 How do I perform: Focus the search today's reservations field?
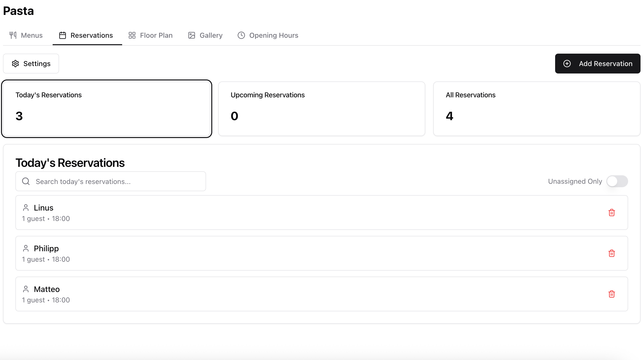[111, 181]
